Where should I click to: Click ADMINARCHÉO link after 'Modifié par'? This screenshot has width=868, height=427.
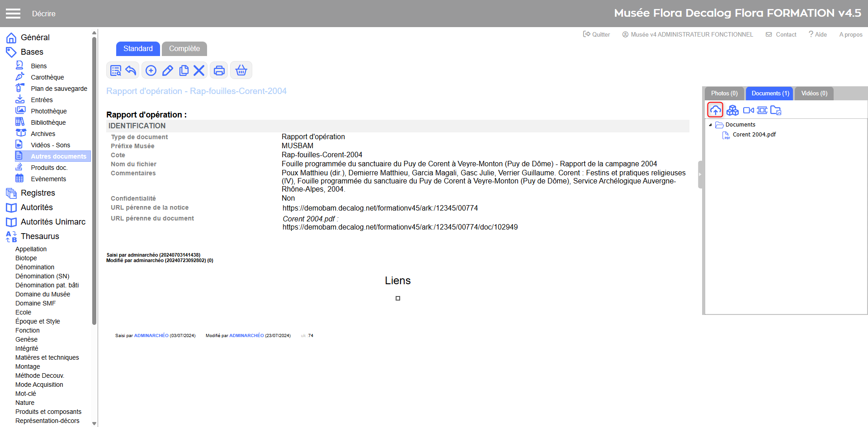click(x=246, y=336)
